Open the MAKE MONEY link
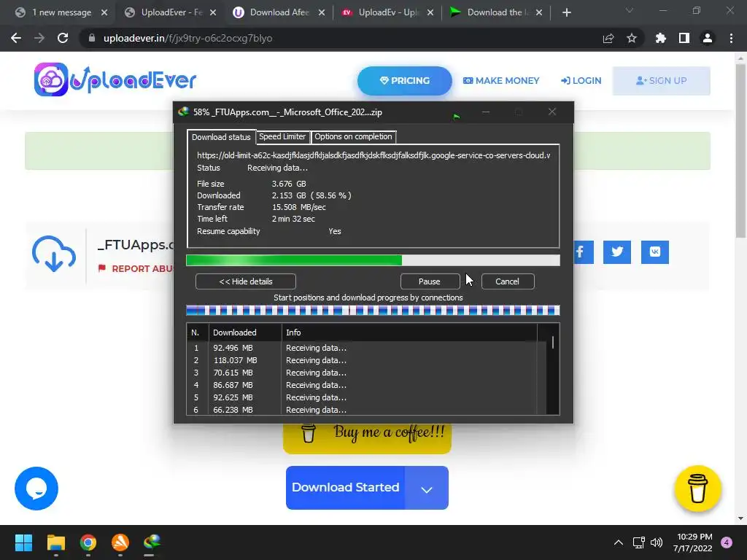Screen dimensions: 747x560 tap(501, 80)
